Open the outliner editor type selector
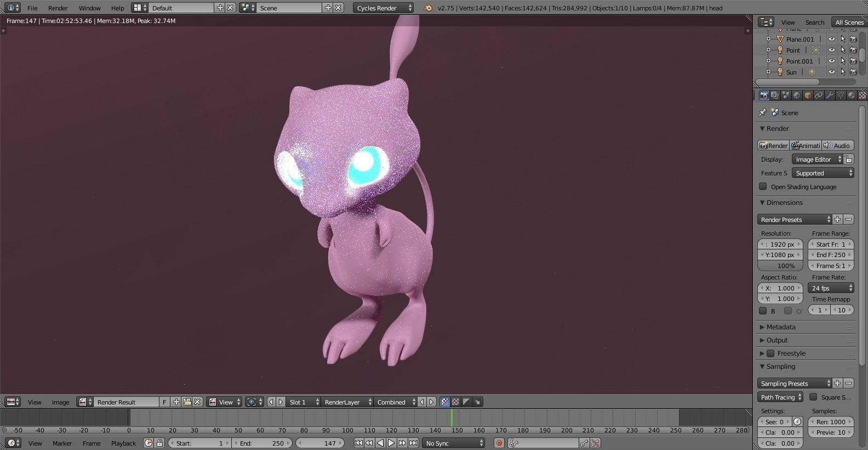Image resolution: width=868 pixels, height=450 pixels. point(766,22)
